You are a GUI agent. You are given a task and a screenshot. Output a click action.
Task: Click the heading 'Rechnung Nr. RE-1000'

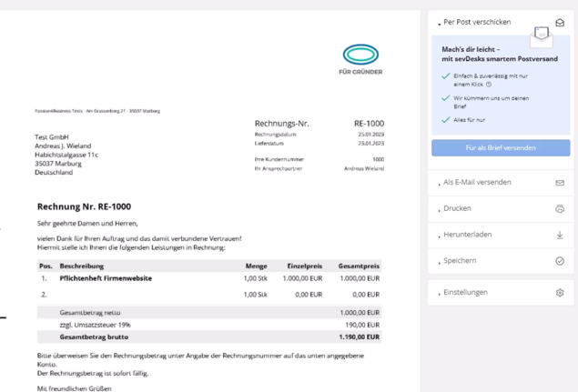[x=84, y=206]
